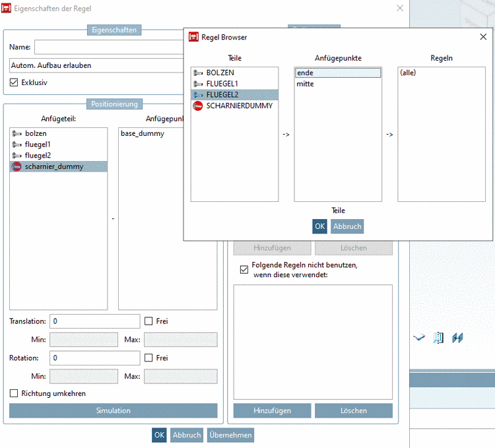This screenshot has height=448, width=495.
Task: Click fluegel1 icon in Anfügeteil list
Action: (16, 144)
